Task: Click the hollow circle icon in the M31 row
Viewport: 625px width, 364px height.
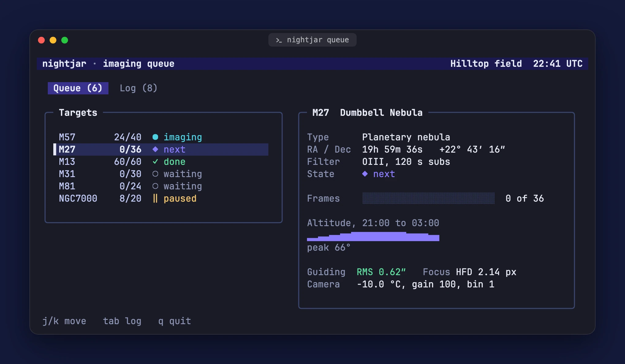Action: (x=155, y=174)
